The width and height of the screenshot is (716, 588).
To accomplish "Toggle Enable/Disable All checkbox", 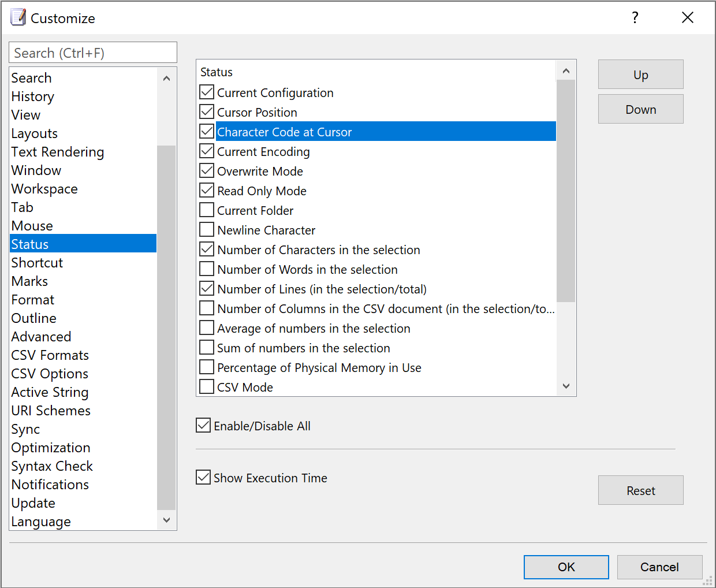I will coord(203,426).
